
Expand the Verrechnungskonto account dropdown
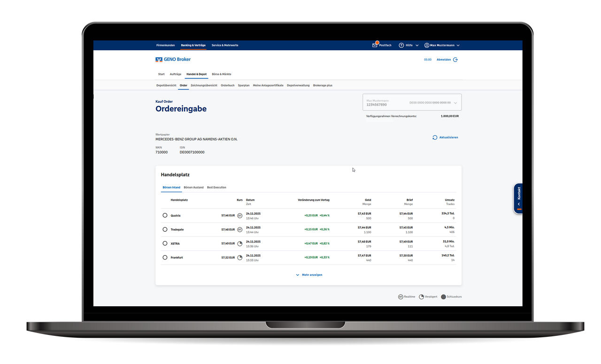[x=455, y=102]
